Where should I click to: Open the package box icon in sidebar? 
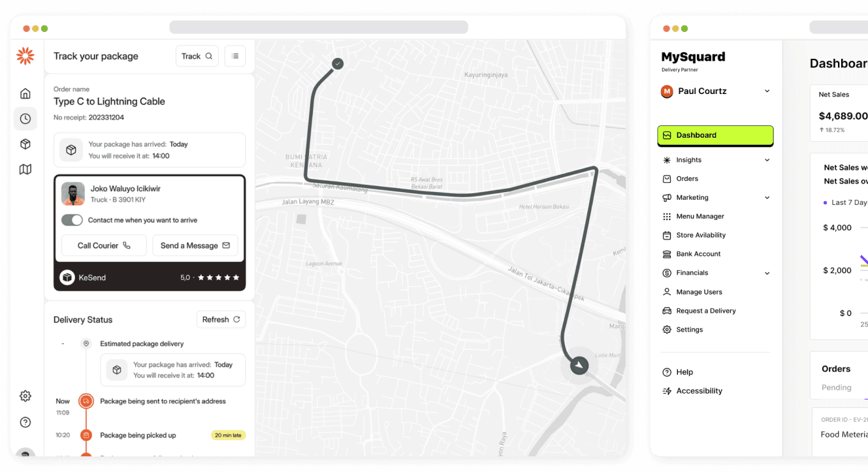point(25,144)
